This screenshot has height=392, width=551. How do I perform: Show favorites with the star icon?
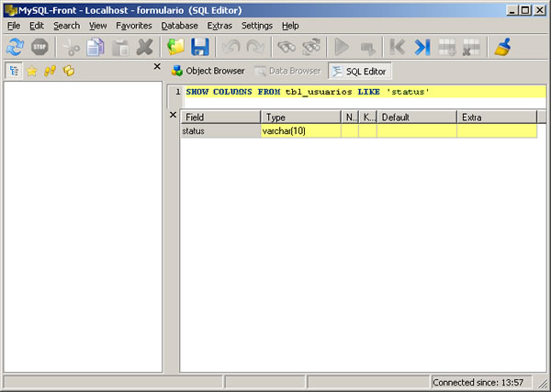click(x=32, y=71)
